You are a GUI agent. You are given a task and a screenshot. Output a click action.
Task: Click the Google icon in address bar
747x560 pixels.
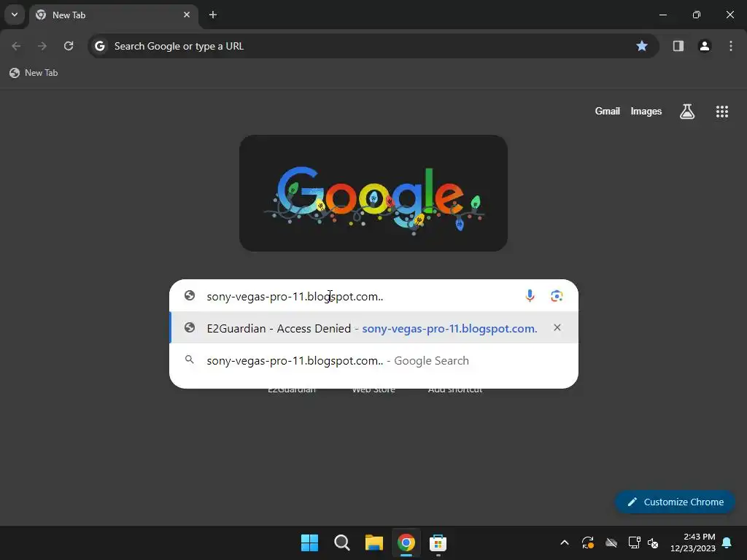click(99, 46)
